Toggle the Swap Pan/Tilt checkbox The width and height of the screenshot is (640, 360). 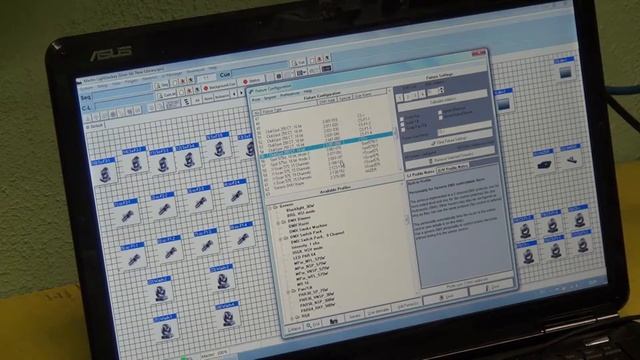403,130
